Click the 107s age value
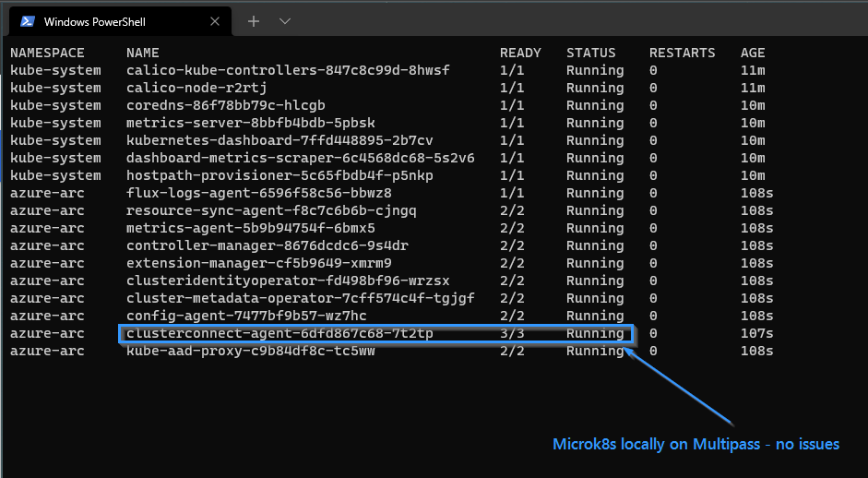The height and width of the screenshot is (478, 868). tap(756, 333)
